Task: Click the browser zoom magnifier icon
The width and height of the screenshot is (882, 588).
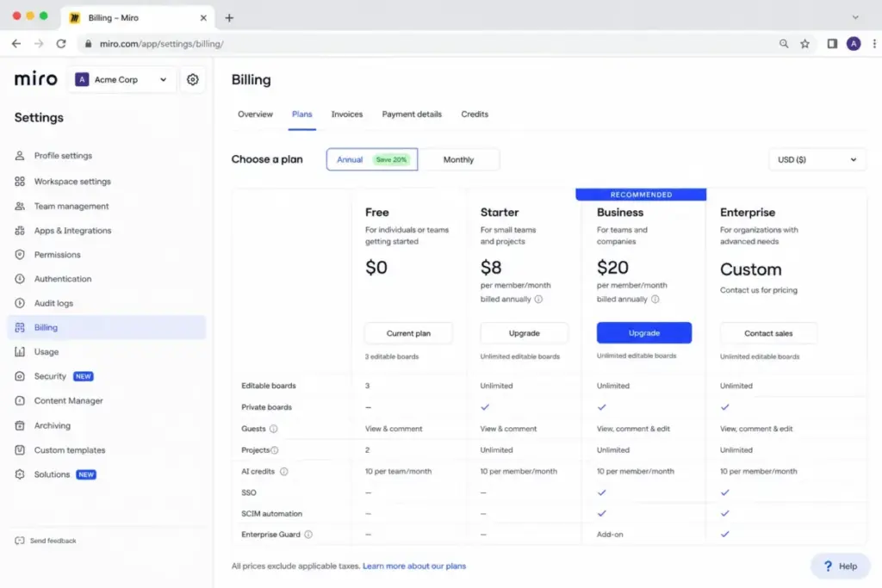Action: (x=784, y=44)
